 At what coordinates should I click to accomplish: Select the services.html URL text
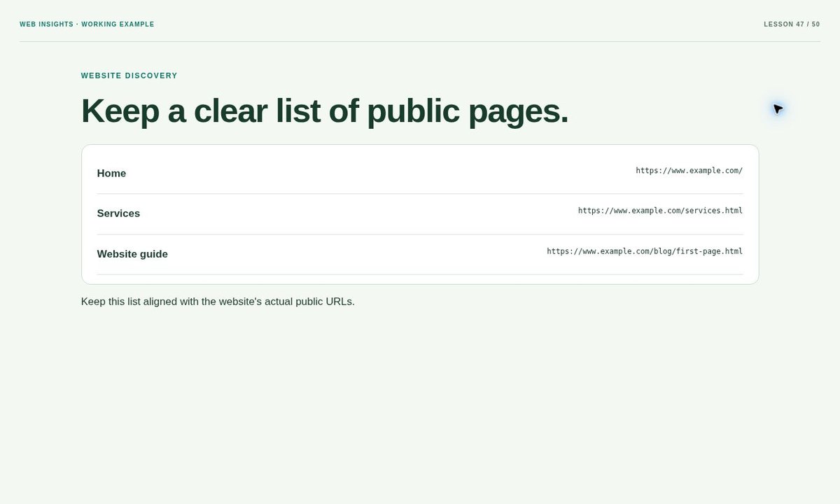(660, 211)
